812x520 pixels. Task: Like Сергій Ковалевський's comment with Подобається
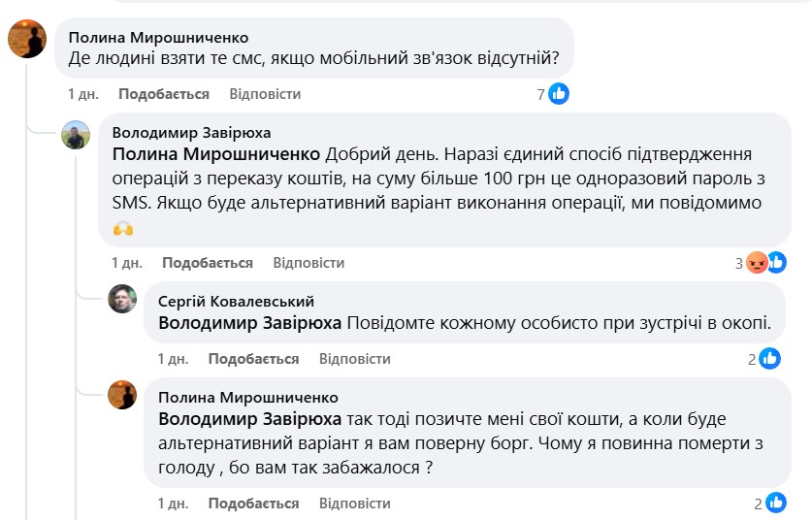[253, 359]
